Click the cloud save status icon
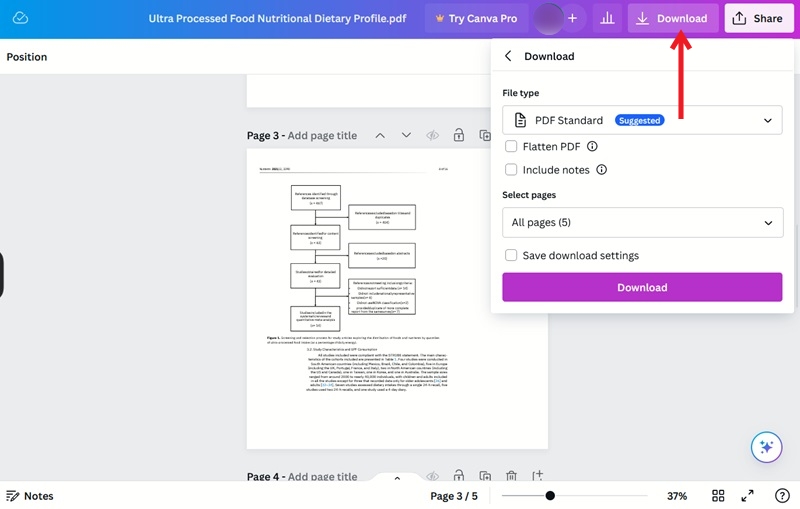This screenshot has height=509, width=800. 20,18
